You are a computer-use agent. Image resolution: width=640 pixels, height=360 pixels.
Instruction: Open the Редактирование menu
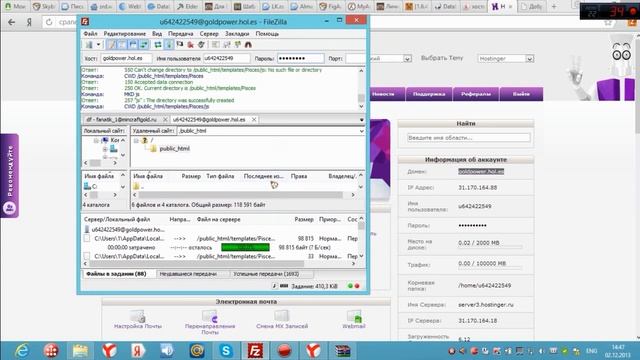(124, 33)
